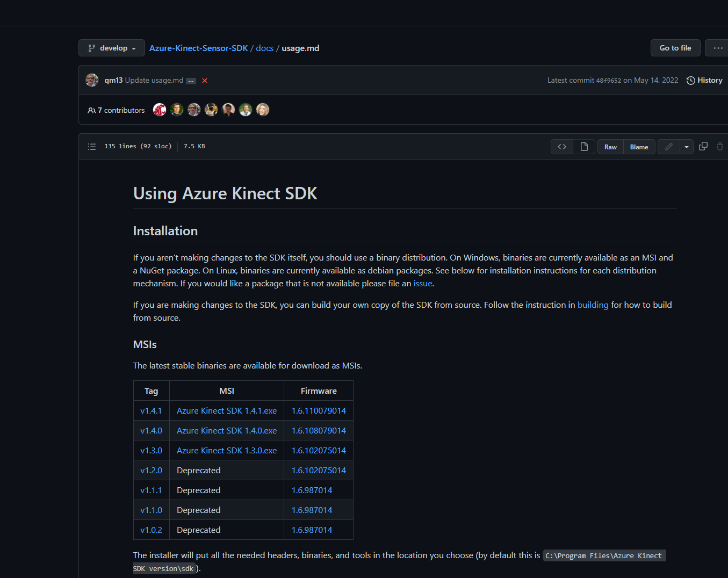This screenshot has height=578, width=728.
Task: Click the MSIs heading
Action: tap(145, 344)
